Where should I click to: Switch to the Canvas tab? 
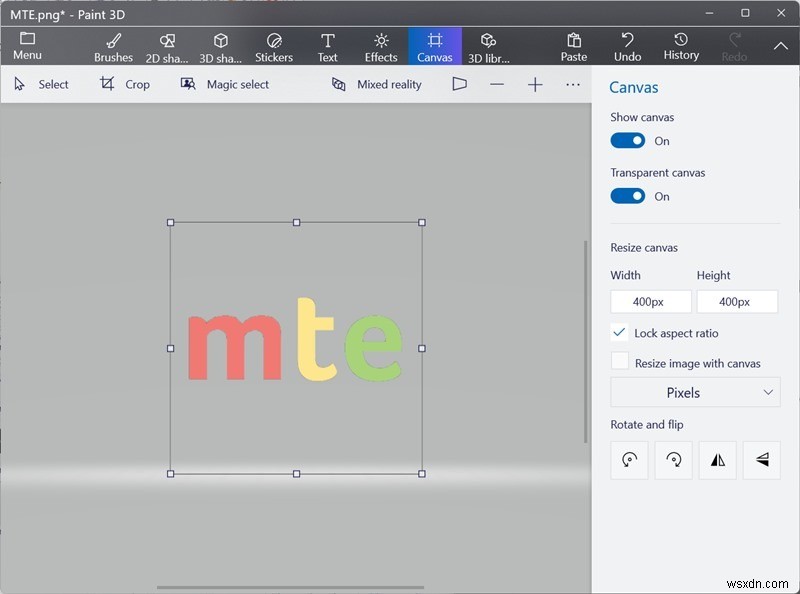coord(435,45)
